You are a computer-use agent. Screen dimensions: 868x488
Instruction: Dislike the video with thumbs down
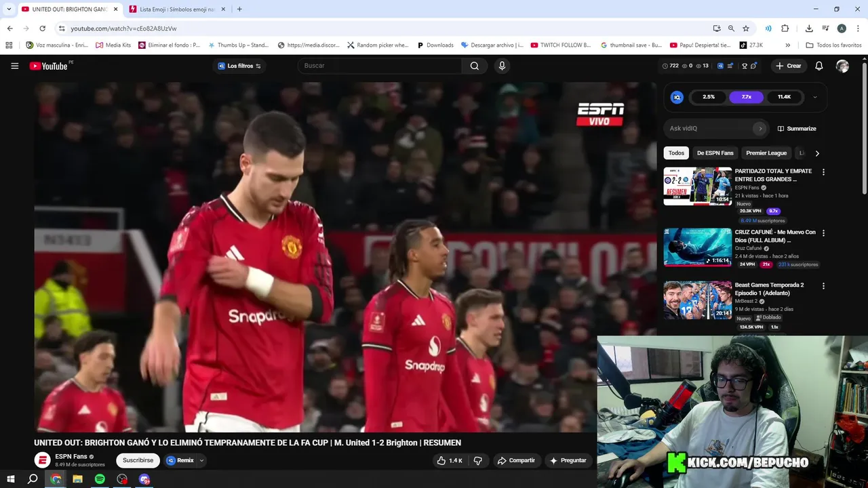pos(478,460)
